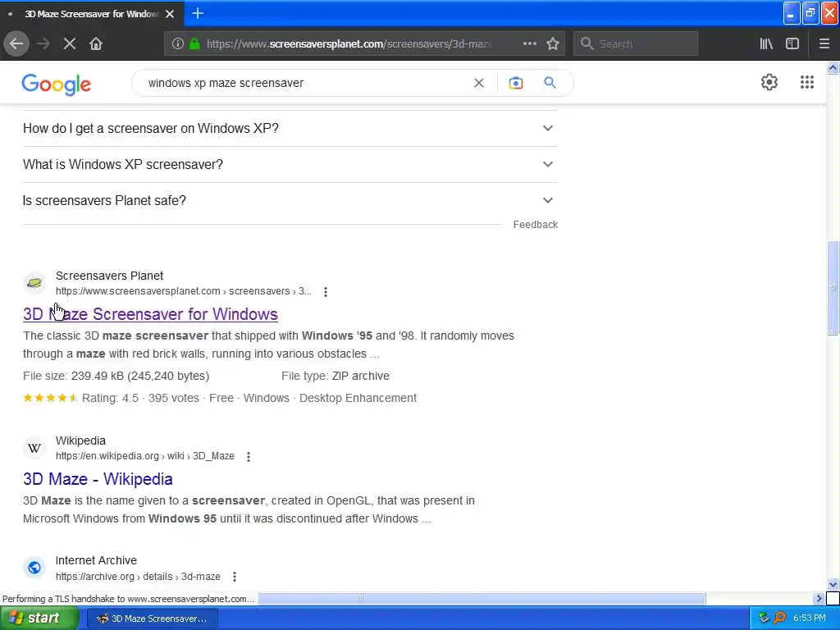
Task: Click the 'Desktop Enhancement' category text
Action: (358, 398)
